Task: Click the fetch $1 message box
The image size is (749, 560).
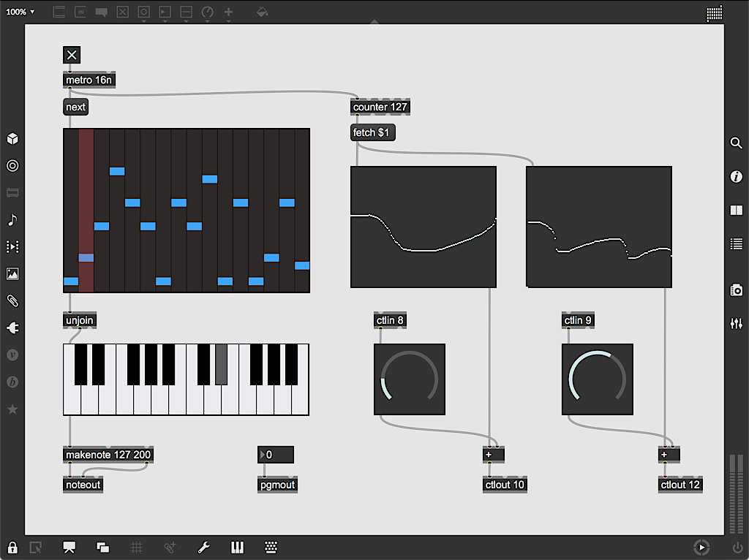Action: click(372, 132)
